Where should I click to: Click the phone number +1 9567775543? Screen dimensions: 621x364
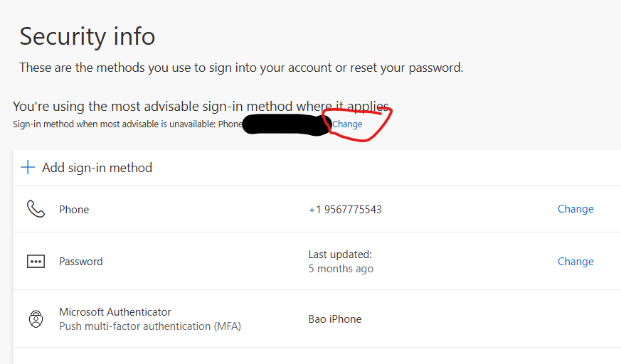pyautogui.click(x=345, y=210)
